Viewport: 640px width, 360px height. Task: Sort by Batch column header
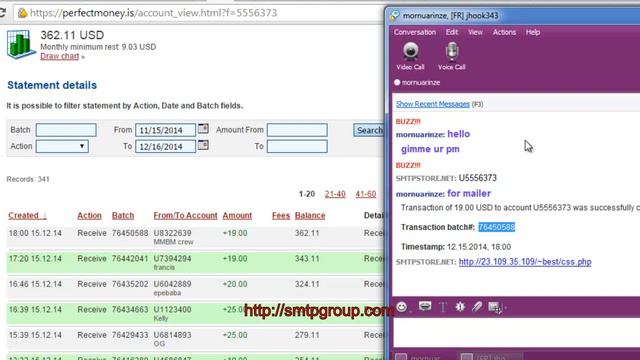tap(123, 216)
